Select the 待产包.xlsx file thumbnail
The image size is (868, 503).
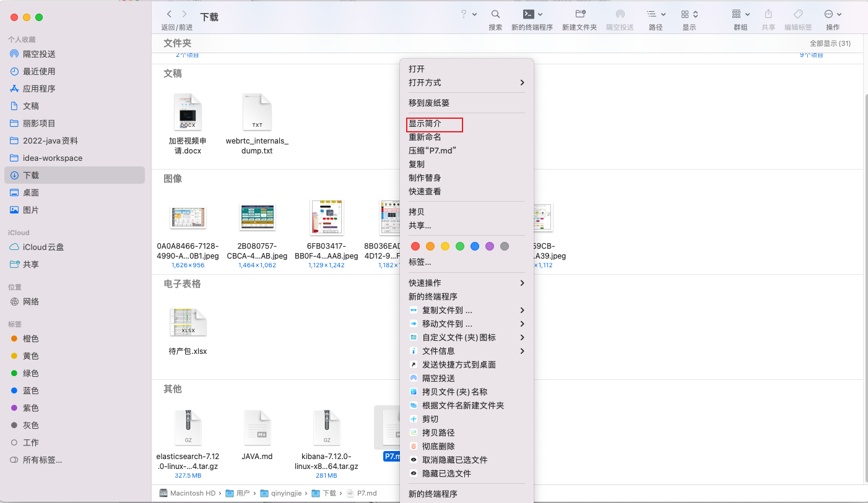(188, 322)
